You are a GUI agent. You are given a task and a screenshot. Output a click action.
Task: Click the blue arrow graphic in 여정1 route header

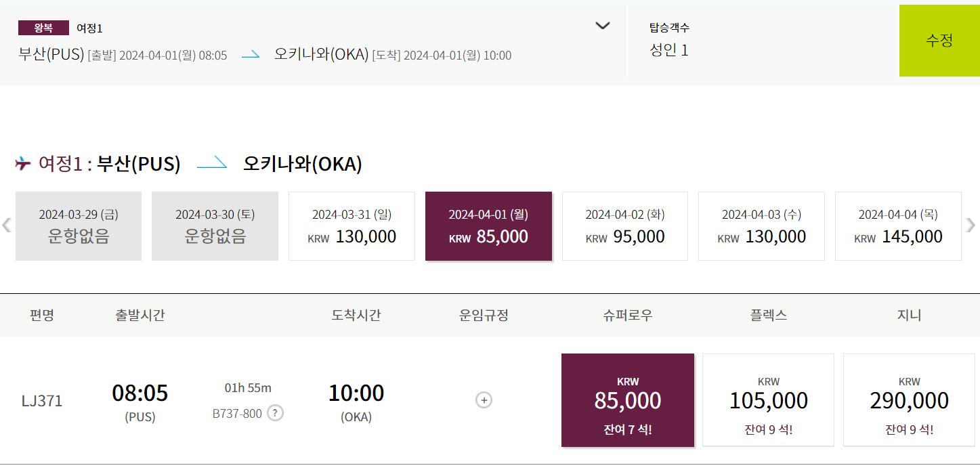click(x=212, y=163)
